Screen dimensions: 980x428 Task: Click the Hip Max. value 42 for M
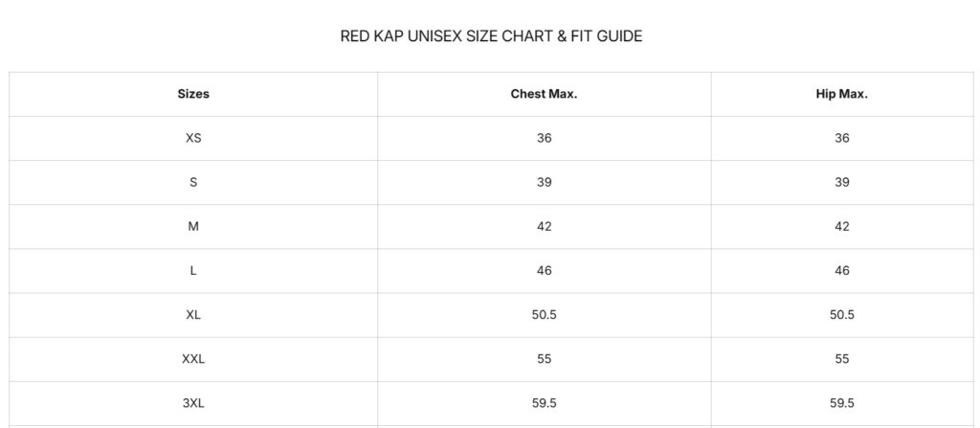[842, 226]
